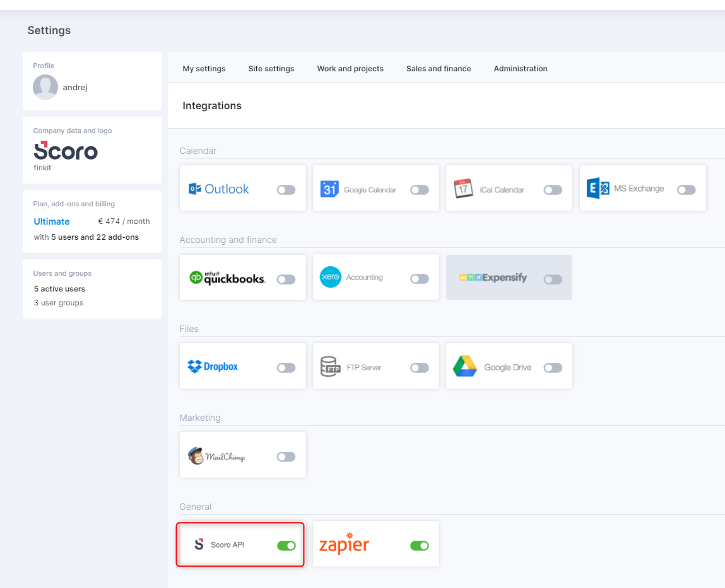Click the QuickBooks logo
Image resolution: width=725 pixels, height=588 pixels.
[x=227, y=278]
